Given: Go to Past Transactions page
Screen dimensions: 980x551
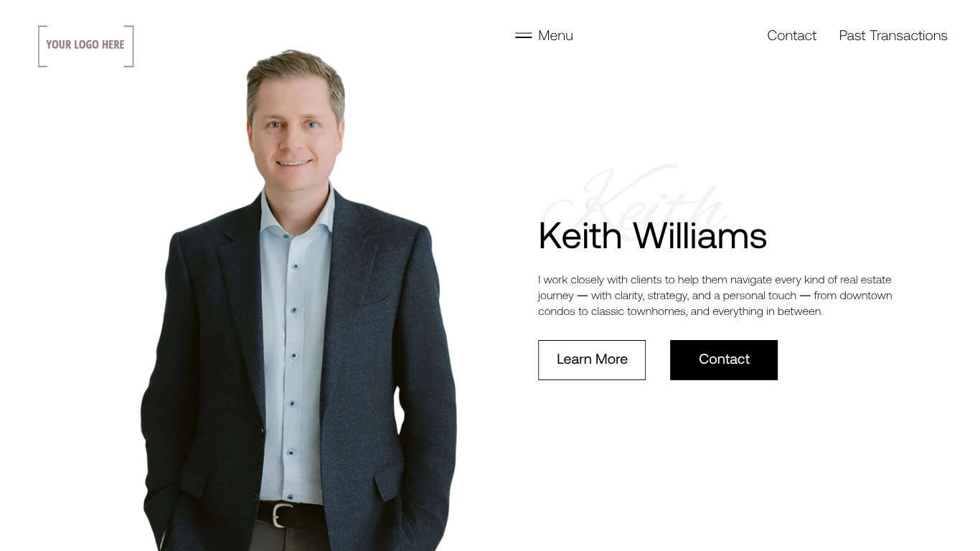Looking at the screenshot, I should coord(893,35).
